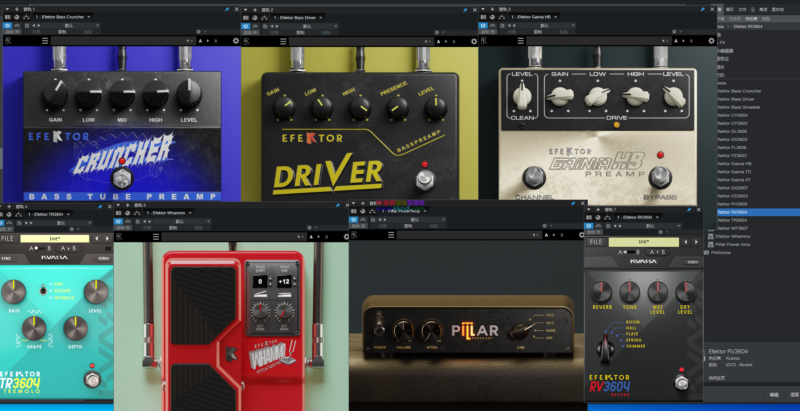Click SYNC button in TR3604 plugin

click(6, 259)
